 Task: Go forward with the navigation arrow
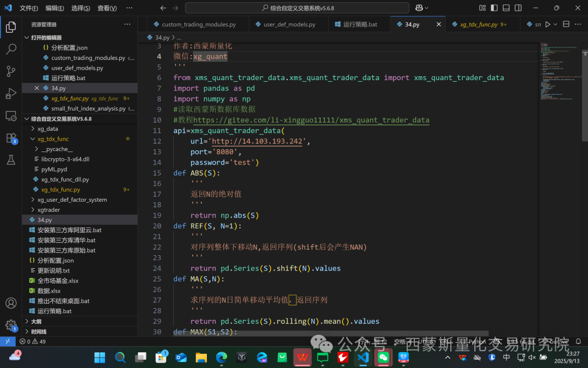(175, 8)
